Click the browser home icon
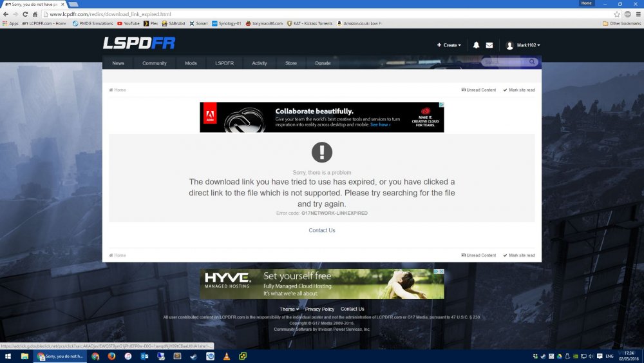The height and width of the screenshot is (363, 644). [35, 14]
